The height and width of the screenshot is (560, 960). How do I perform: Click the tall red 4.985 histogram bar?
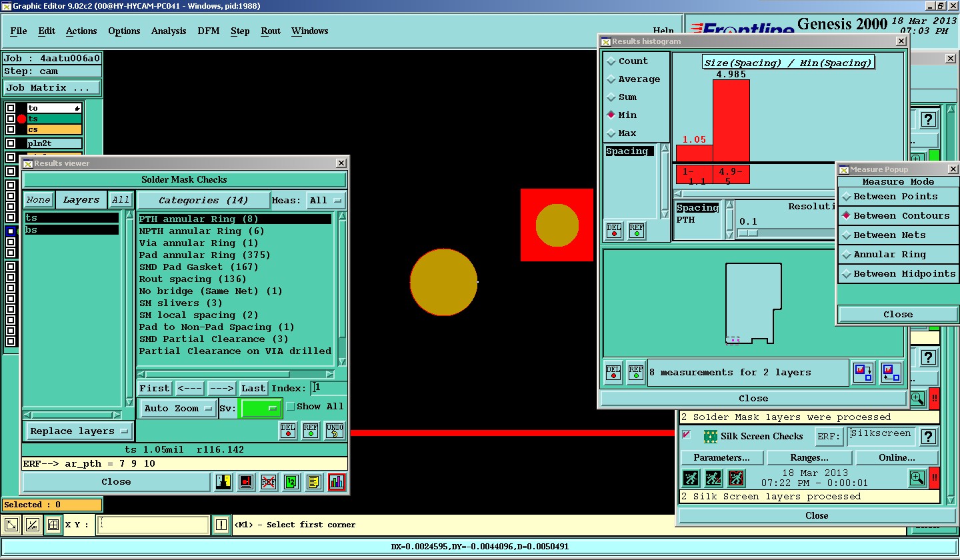pyautogui.click(x=731, y=121)
